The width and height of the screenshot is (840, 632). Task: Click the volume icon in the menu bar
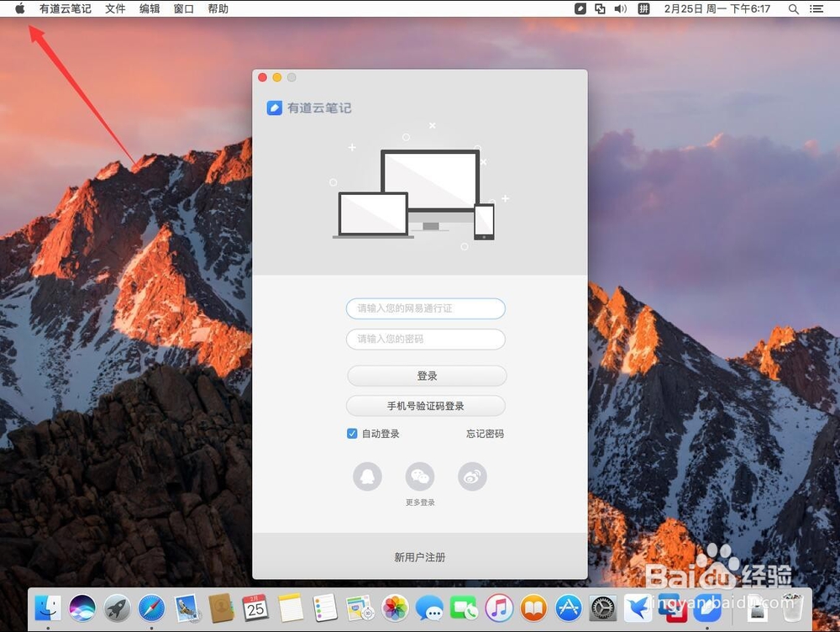pyautogui.click(x=621, y=8)
